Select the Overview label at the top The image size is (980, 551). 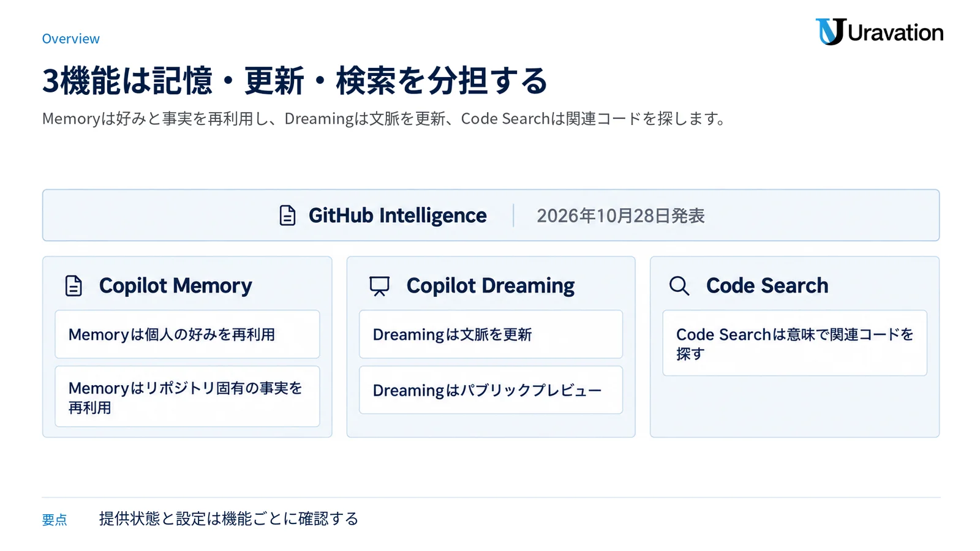tap(70, 39)
